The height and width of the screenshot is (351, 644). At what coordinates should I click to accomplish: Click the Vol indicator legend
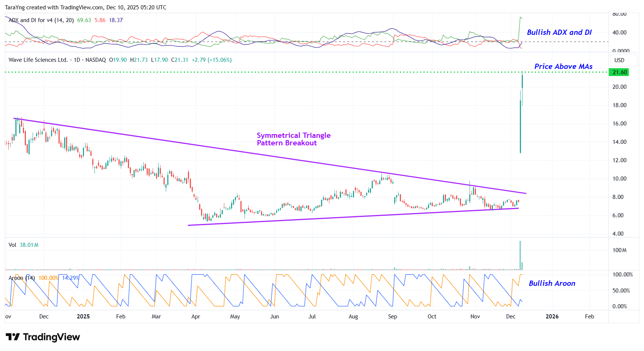pyautogui.click(x=12, y=245)
